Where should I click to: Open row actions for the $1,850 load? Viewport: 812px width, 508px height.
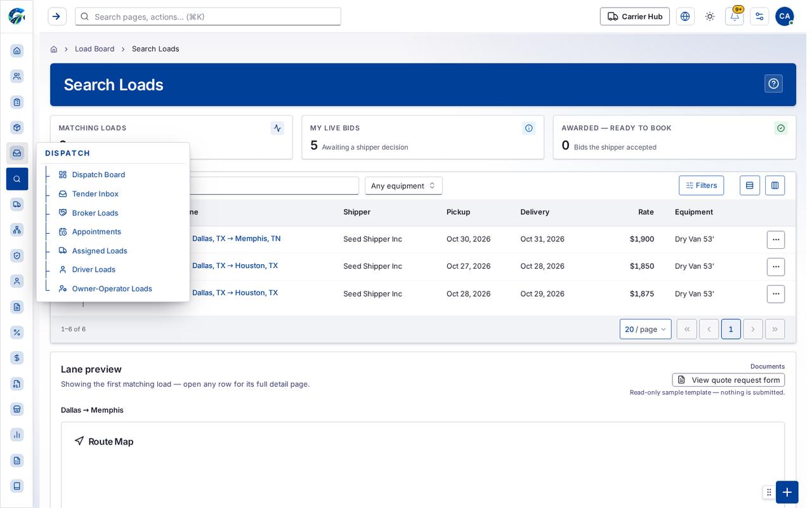coord(776,267)
